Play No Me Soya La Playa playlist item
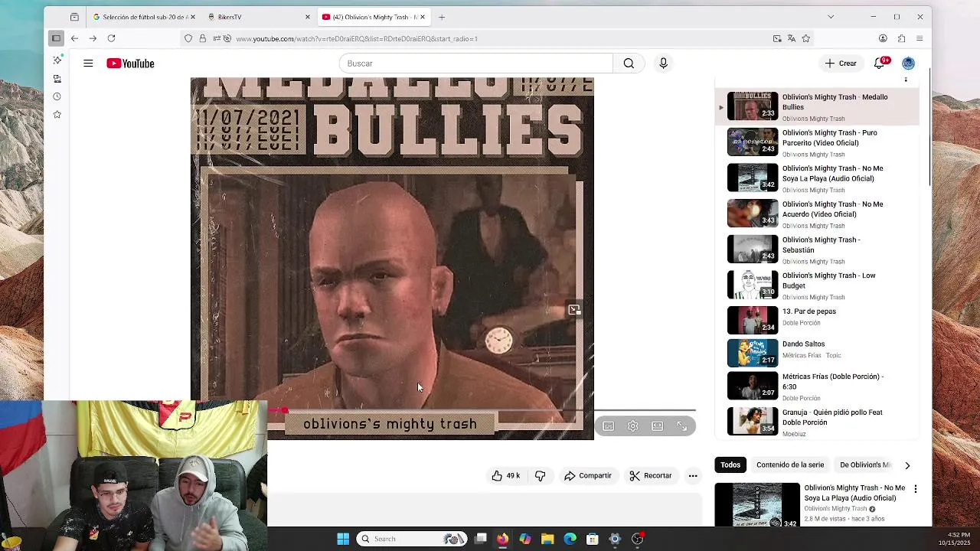980x551 pixels. point(818,178)
